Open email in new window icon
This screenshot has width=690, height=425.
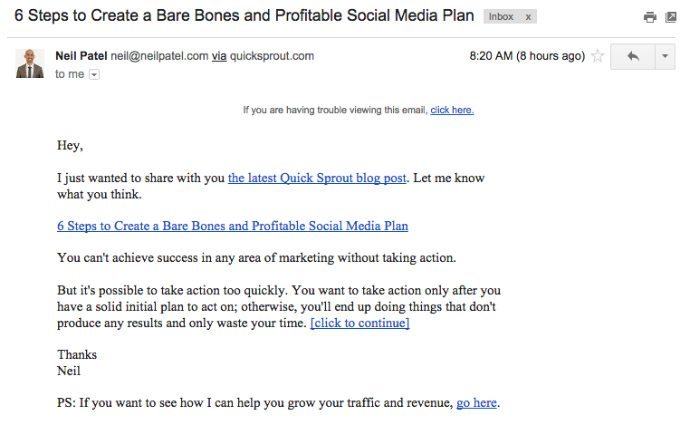pyautogui.click(x=670, y=17)
